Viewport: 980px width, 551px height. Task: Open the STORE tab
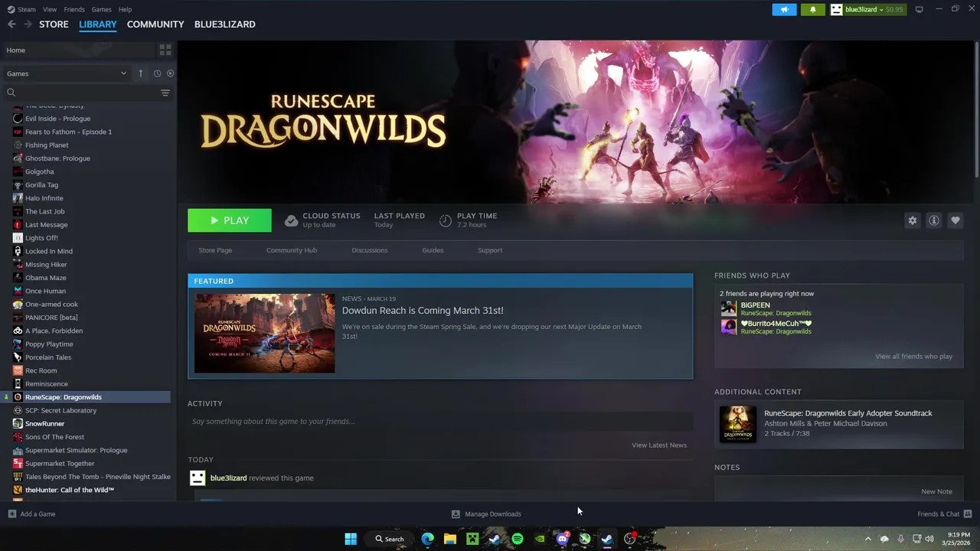tap(54, 24)
